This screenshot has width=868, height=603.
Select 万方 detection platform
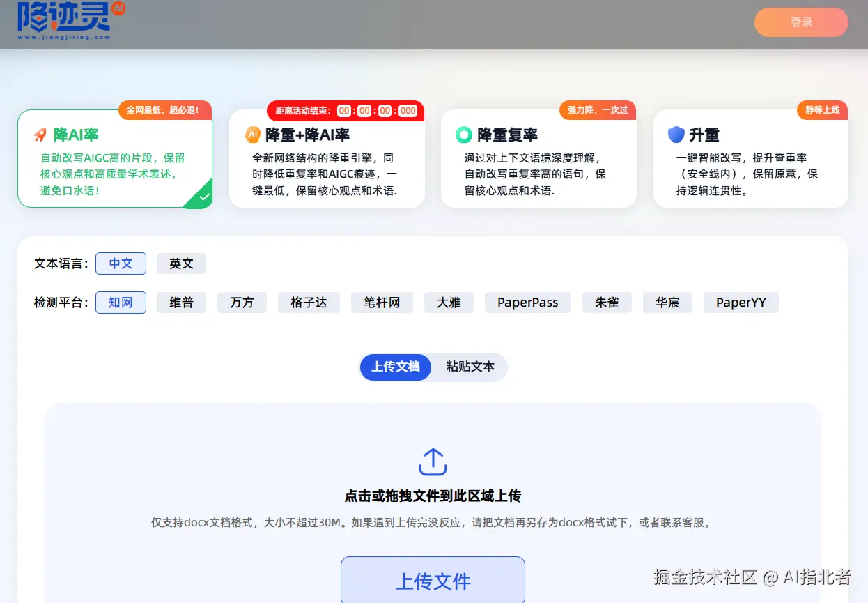[x=242, y=303]
